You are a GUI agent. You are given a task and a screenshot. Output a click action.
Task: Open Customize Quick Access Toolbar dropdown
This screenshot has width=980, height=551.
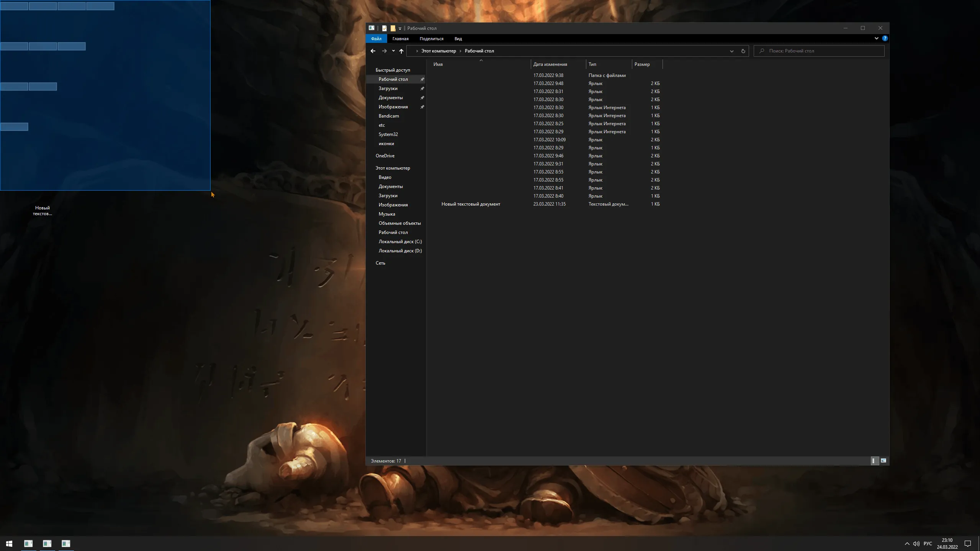[400, 28]
